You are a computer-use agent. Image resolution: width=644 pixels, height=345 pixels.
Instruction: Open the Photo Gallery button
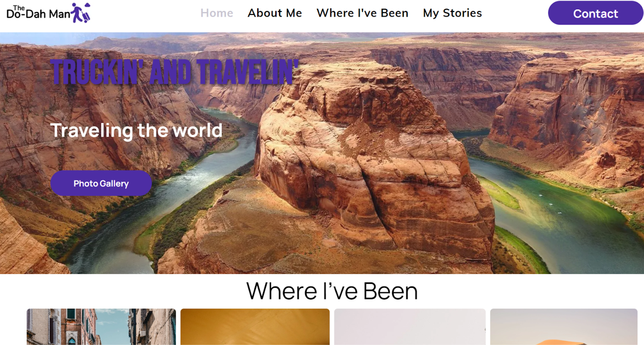[x=101, y=183]
